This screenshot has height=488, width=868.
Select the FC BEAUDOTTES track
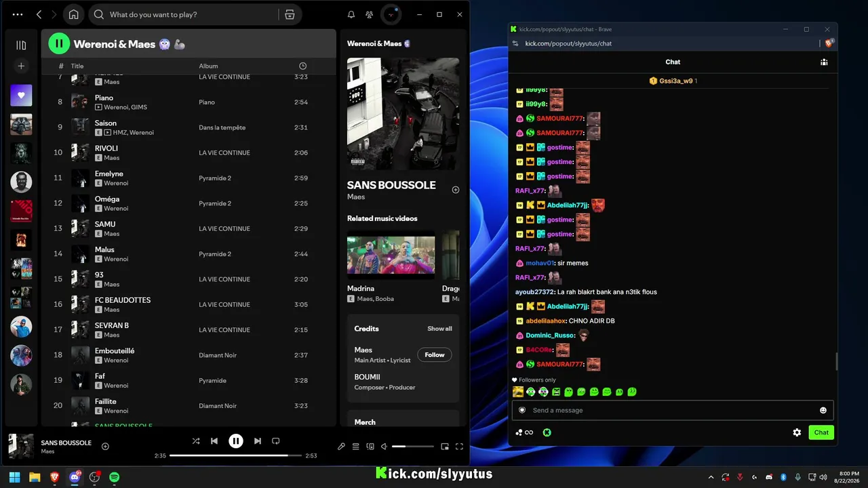click(189, 304)
